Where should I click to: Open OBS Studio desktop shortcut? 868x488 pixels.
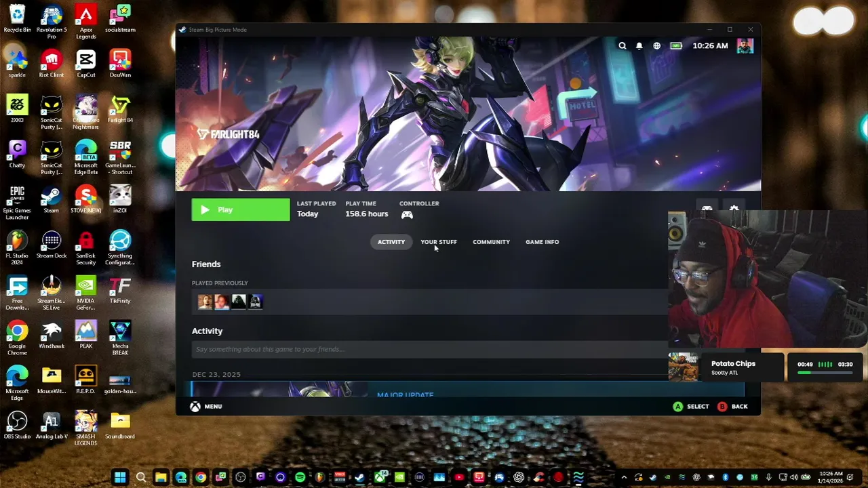pyautogui.click(x=17, y=426)
